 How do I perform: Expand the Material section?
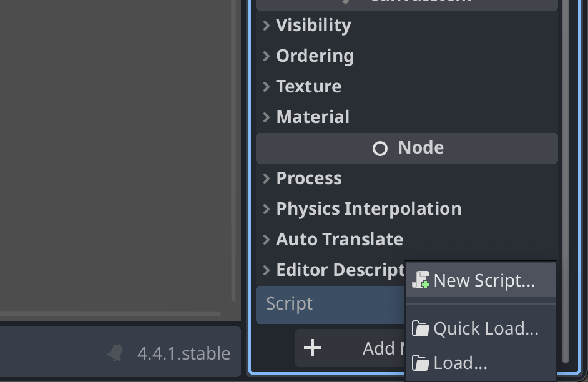click(407, 117)
